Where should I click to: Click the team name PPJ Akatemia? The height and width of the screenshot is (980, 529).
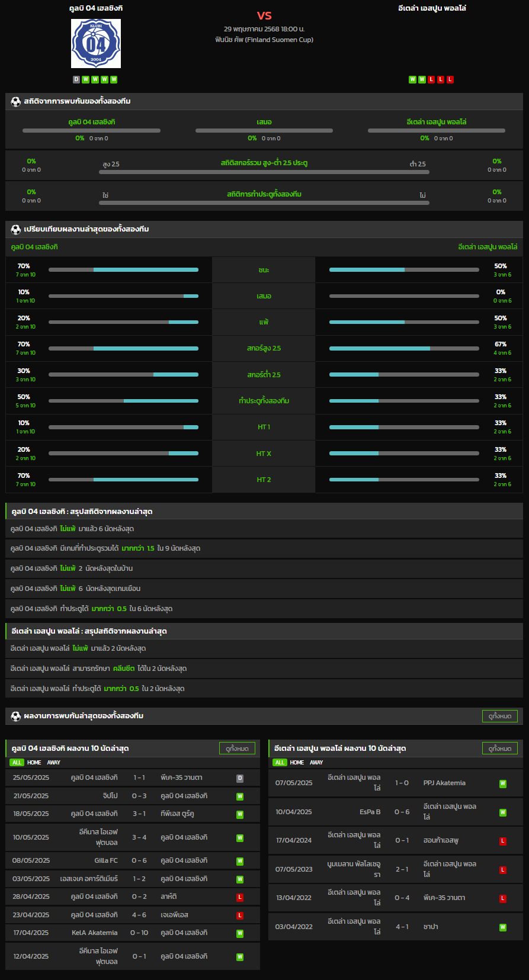coord(444,783)
